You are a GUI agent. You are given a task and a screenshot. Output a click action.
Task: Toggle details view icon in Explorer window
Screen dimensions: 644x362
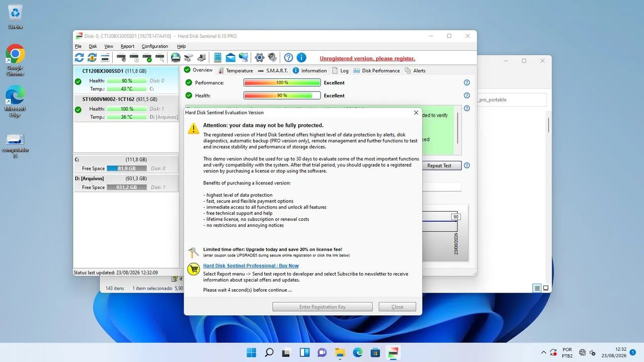click(x=537, y=289)
